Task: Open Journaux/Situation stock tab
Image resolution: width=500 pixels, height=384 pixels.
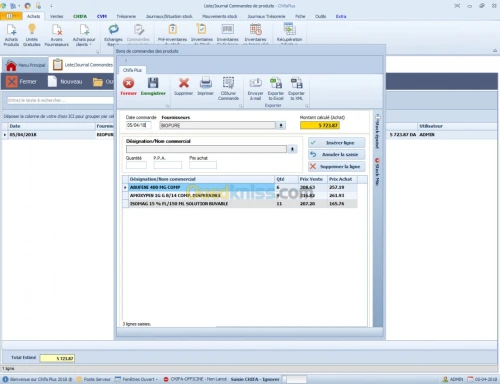Action: coord(169,16)
